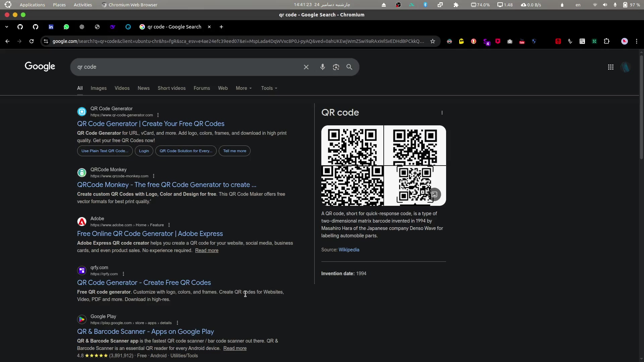Screen dimensions: 644x362
Task: Open QR code knowledge panel options menu
Action: click(x=442, y=113)
